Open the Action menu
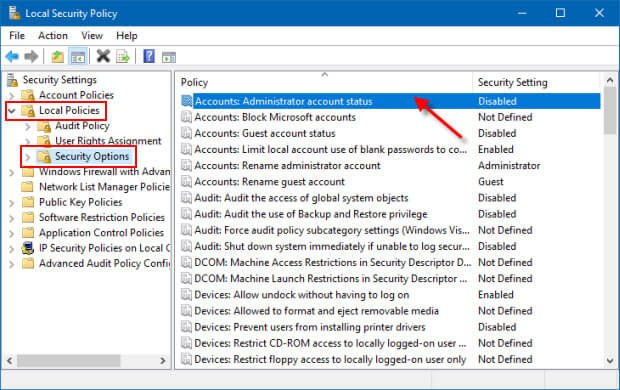The image size is (620, 390). [x=53, y=36]
